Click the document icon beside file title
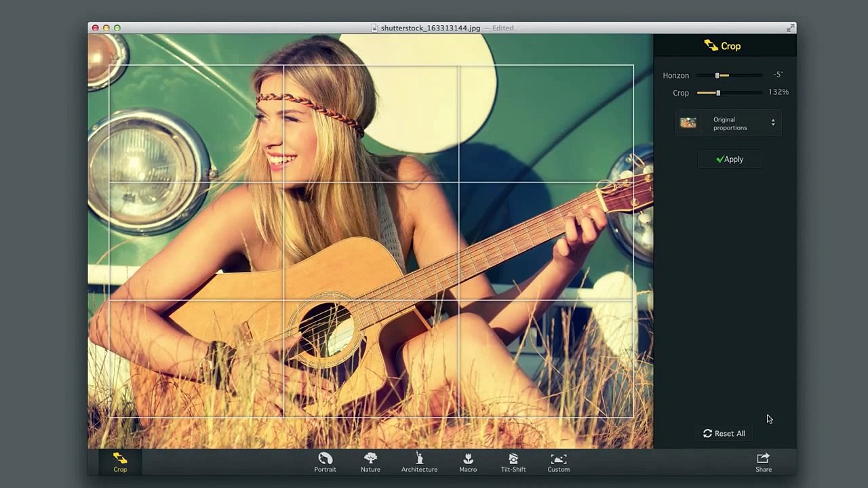This screenshot has width=868, height=488. pyautogui.click(x=374, y=28)
